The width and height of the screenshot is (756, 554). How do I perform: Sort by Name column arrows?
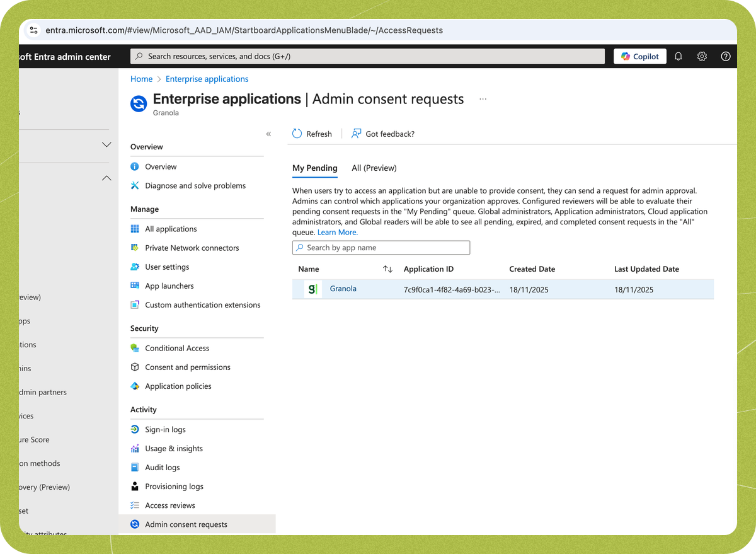387,269
